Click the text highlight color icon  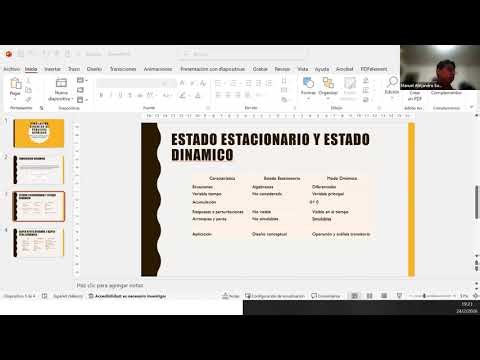[x=182, y=96]
